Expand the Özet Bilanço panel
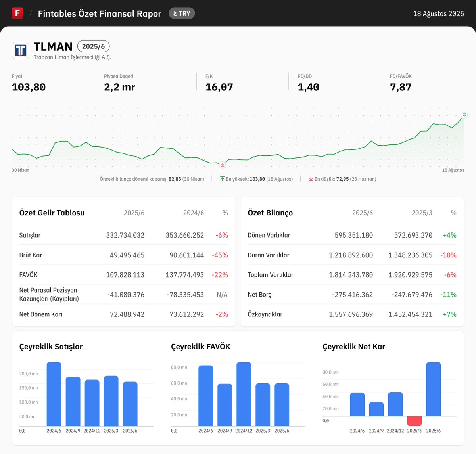 coord(270,213)
